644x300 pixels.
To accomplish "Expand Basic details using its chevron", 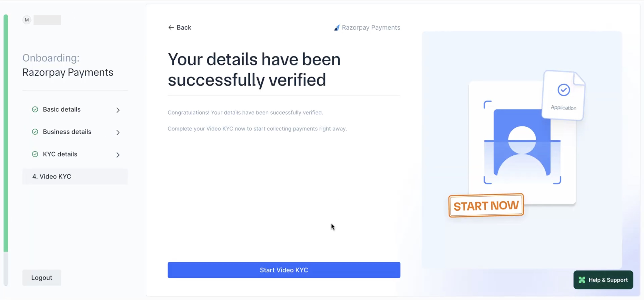I will [118, 110].
